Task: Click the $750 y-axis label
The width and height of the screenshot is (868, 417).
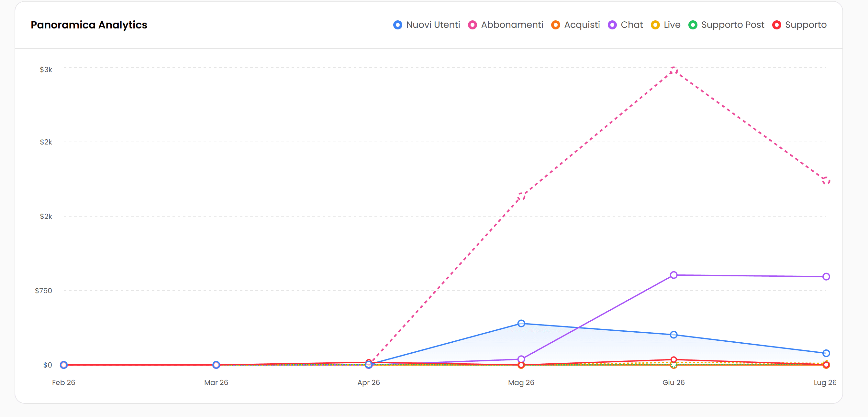Action: tap(43, 291)
